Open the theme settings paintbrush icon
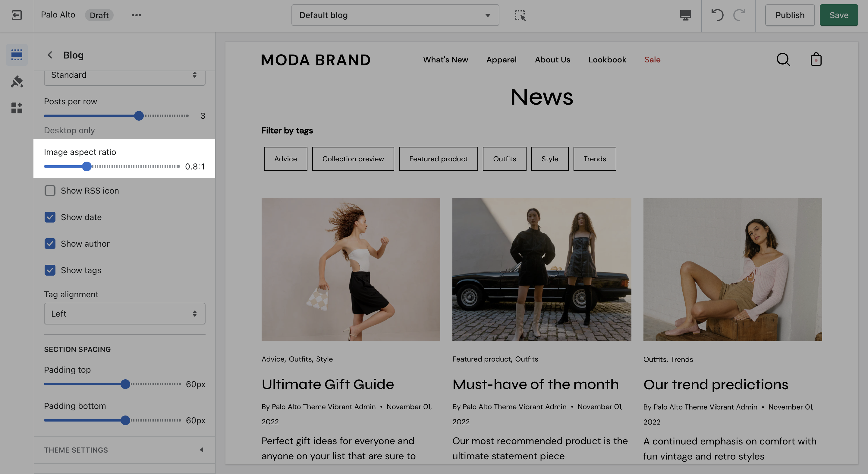The width and height of the screenshot is (868, 474). (x=17, y=81)
